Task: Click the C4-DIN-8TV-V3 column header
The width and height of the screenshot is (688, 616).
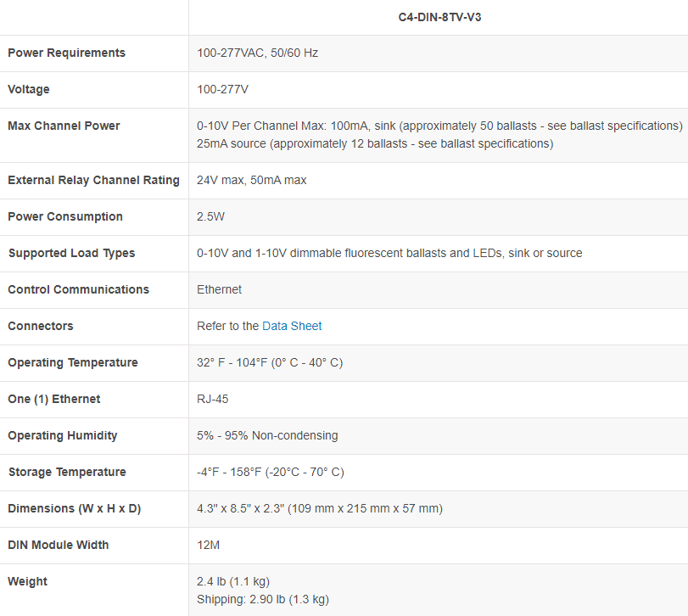Action: point(439,16)
